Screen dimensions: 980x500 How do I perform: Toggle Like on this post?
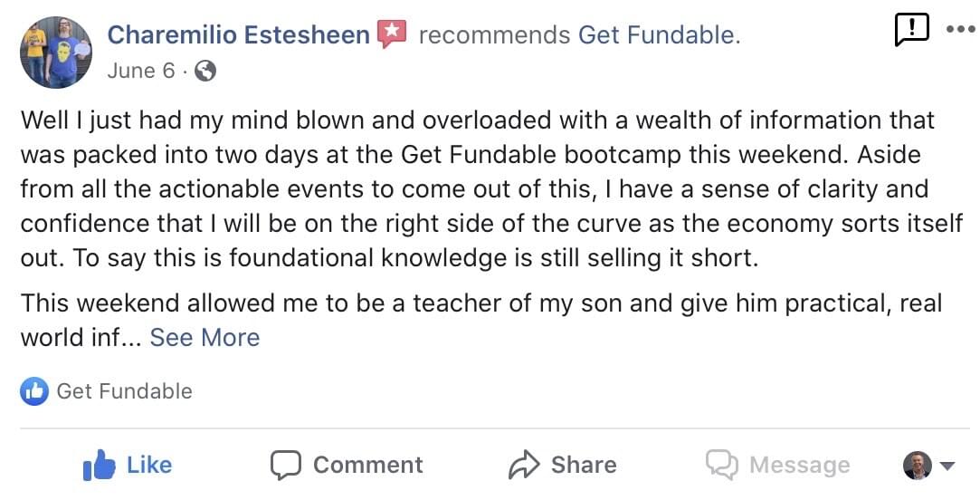128,465
